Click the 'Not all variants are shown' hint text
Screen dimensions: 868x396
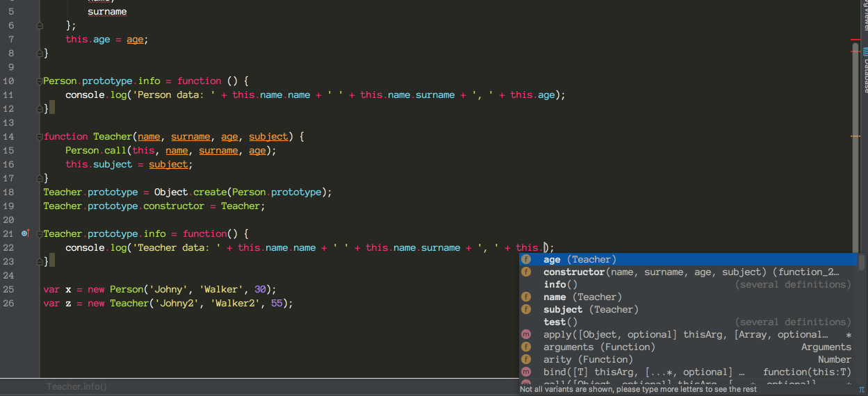637,389
